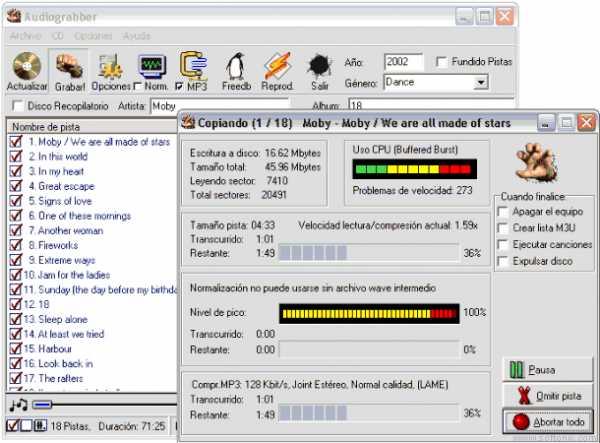Select track 10 Jam for the ladies
This screenshot has width=600, height=443.
(67, 275)
